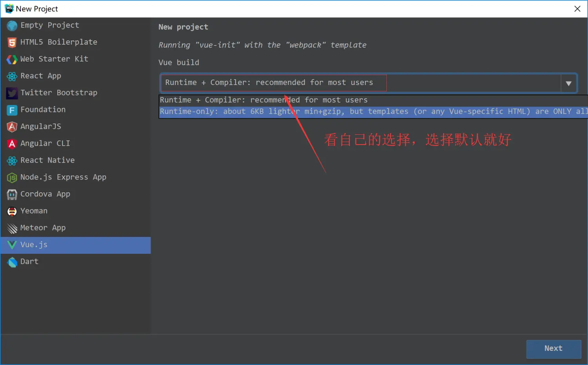Select Foundation project type
The height and width of the screenshot is (365, 588).
tap(76, 109)
